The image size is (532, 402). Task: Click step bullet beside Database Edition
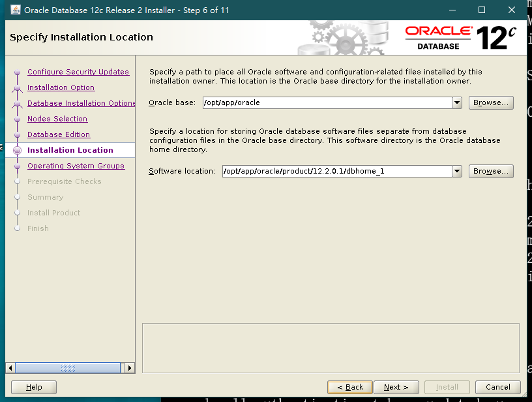[18, 134]
